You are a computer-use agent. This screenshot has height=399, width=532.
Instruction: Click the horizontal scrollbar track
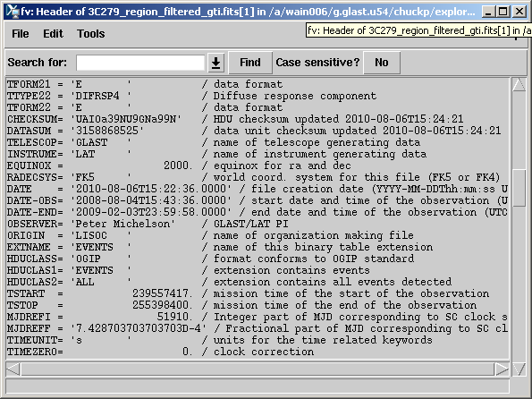coord(258,369)
